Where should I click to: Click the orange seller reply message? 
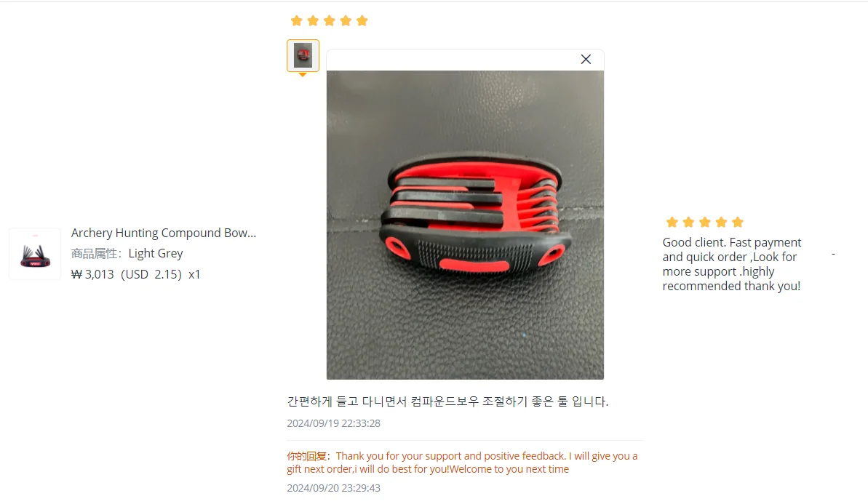click(x=462, y=463)
